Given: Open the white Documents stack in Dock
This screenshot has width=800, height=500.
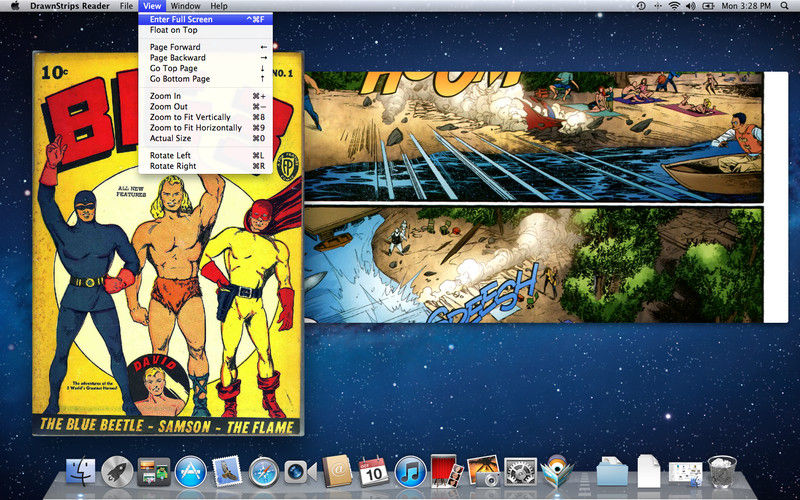Looking at the screenshot, I should 648,471.
